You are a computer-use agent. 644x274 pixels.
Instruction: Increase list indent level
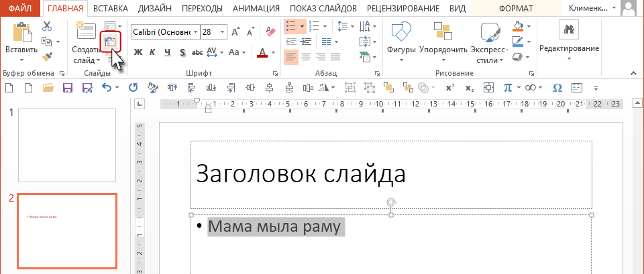(306, 42)
